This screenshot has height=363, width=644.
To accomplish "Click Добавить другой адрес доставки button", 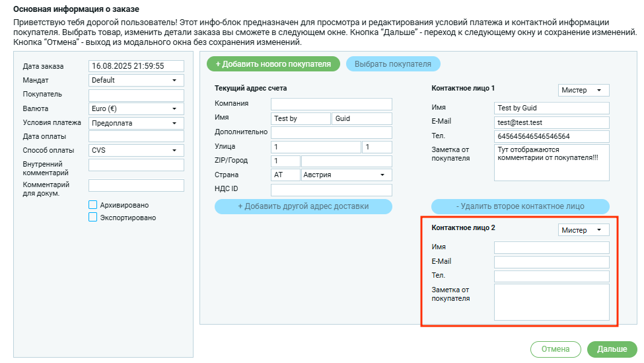I will tap(303, 206).
